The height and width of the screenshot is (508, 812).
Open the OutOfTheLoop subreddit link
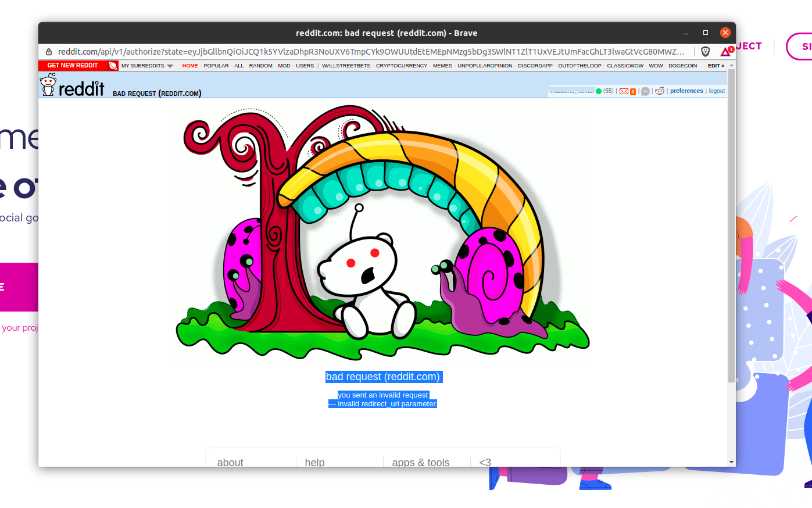pyautogui.click(x=580, y=66)
